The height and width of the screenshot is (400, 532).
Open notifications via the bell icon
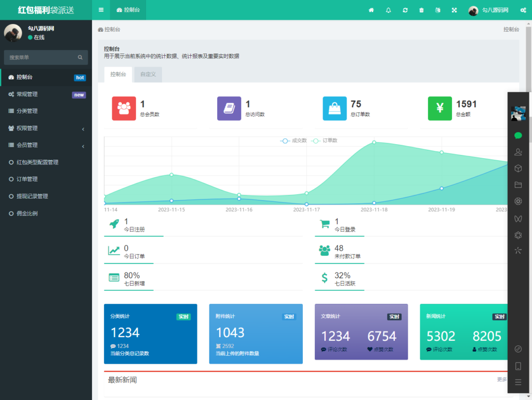click(388, 10)
